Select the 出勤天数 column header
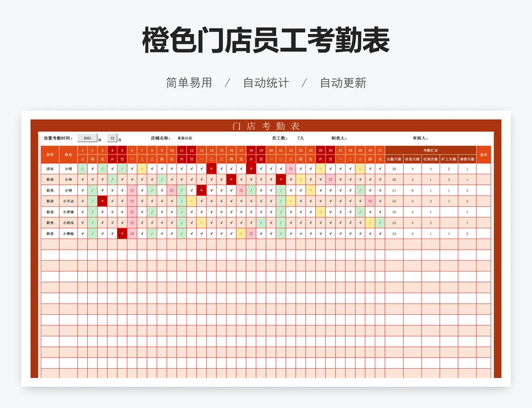This screenshot has height=408, width=532. (x=394, y=159)
